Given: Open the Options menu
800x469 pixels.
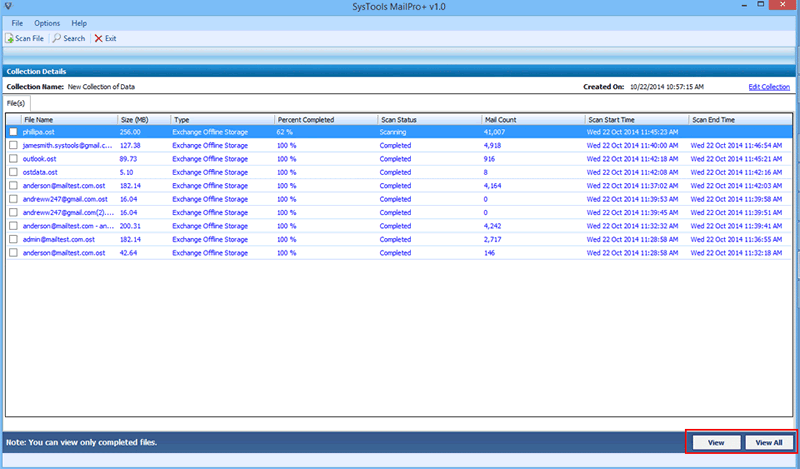Looking at the screenshot, I should [47, 23].
